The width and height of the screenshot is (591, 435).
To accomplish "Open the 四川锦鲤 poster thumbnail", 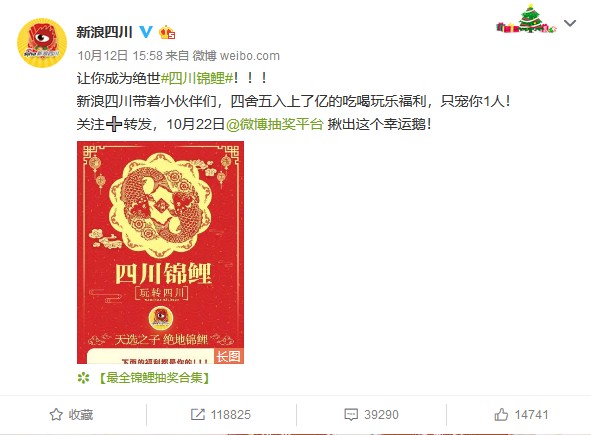I will point(161,253).
